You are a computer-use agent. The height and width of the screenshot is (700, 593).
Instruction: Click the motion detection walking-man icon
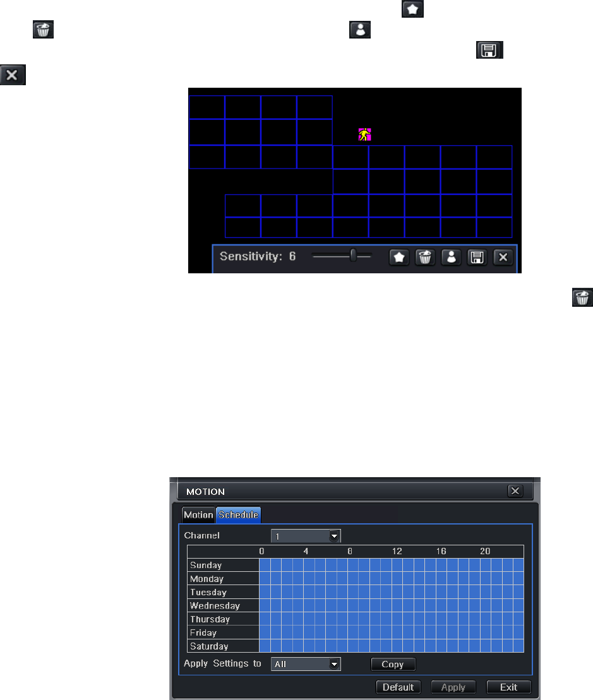365,134
